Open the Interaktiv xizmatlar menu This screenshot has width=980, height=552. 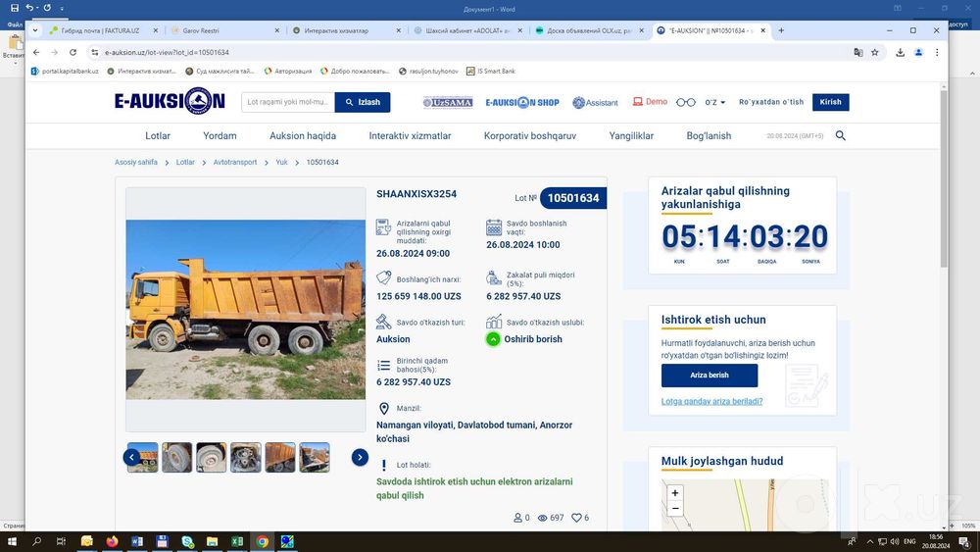click(x=410, y=135)
